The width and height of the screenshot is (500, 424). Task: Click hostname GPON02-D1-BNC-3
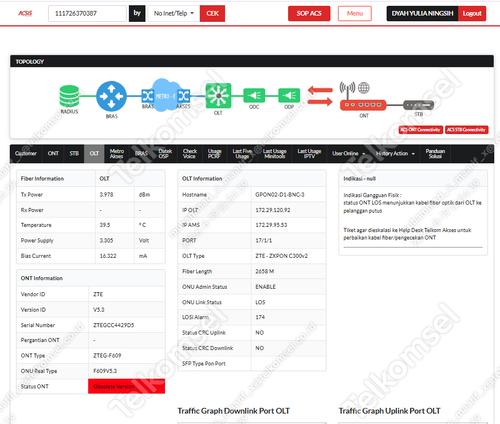pyautogui.click(x=280, y=195)
